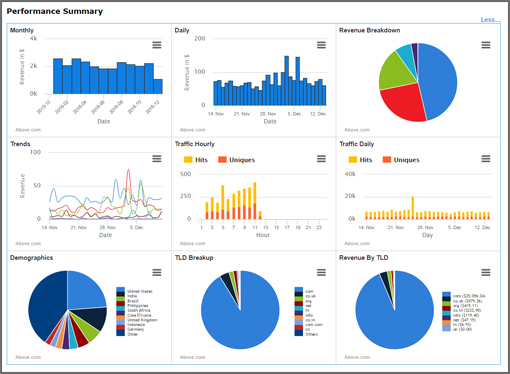Open Above.com credit link under Revenue Breakdown

click(357, 130)
